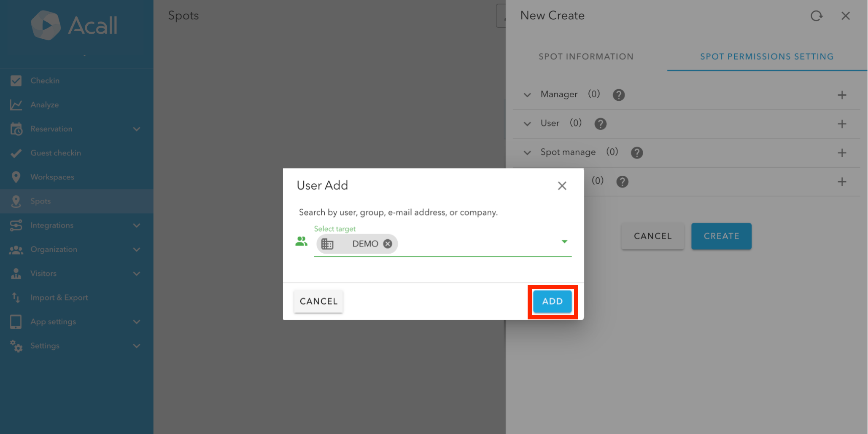This screenshot has width=868, height=434.
Task: Open Workspaces from the sidebar
Action: tap(52, 177)
